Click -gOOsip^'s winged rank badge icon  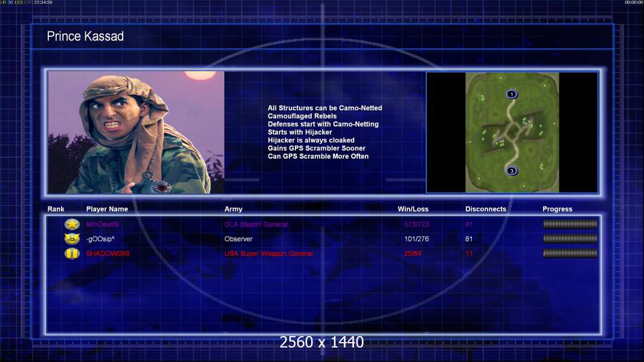click(72, 238)
